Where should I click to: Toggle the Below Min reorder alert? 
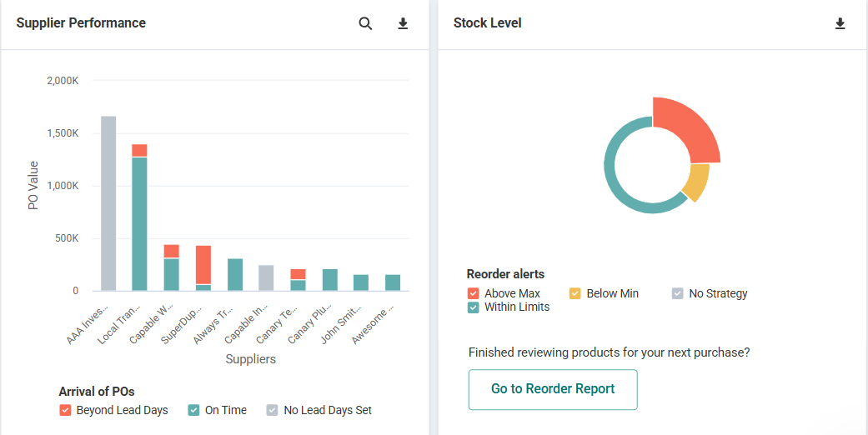click(575, 293)
